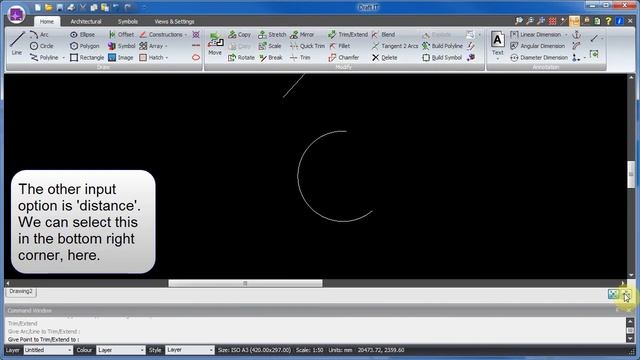This screenshot has width=640, height=360.
Task: Add an Angular Dimension
Action: click(x=538, y=46)
